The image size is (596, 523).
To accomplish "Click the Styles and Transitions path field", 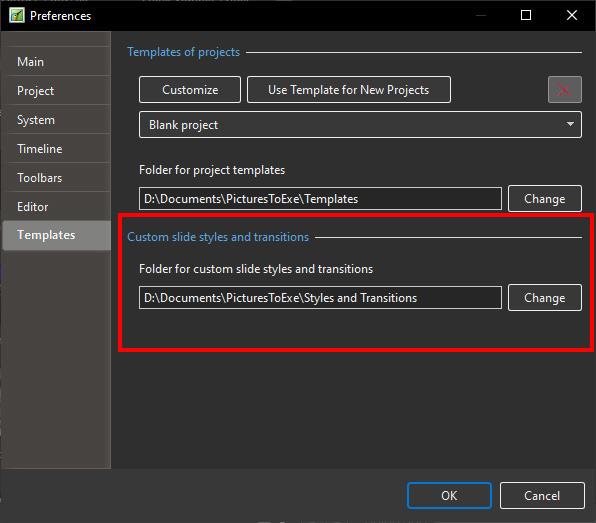I will coord(320,298).
